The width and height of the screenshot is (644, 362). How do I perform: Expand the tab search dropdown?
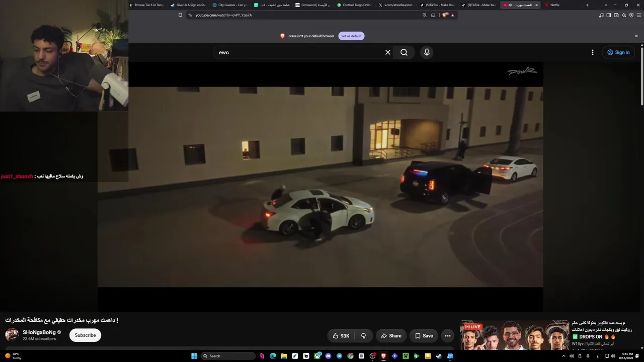pos(606,5)
